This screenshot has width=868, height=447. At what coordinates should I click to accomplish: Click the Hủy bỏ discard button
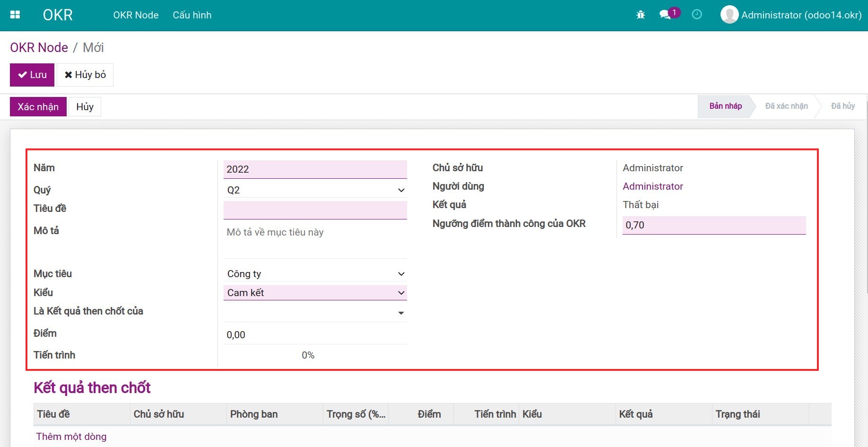point(85,75)
